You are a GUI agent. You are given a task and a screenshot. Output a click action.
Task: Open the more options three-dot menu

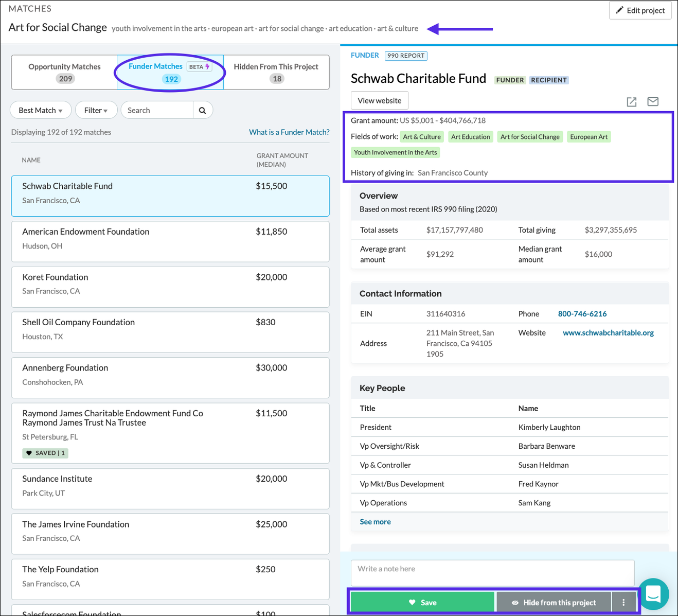tap(623, 602)
